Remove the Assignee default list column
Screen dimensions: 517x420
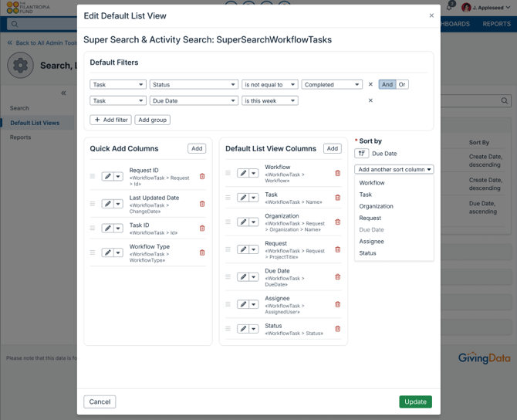[338, 304]
